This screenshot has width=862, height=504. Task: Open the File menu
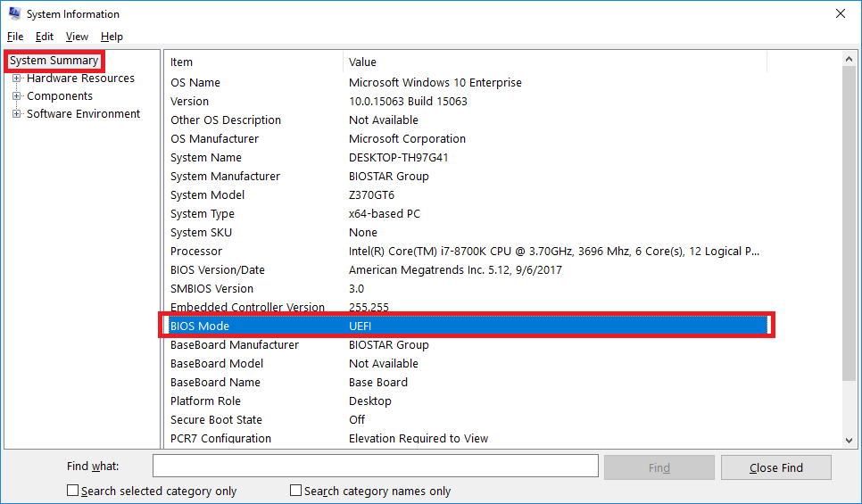(15, 37)
